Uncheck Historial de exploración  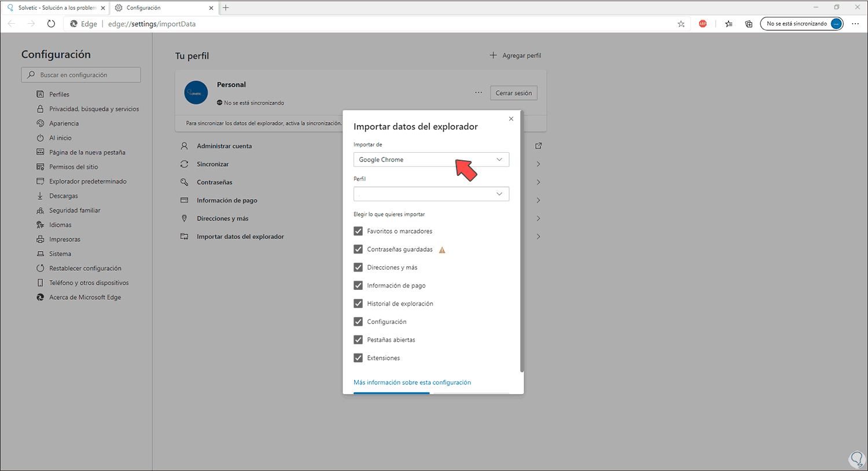coord(358,304)
